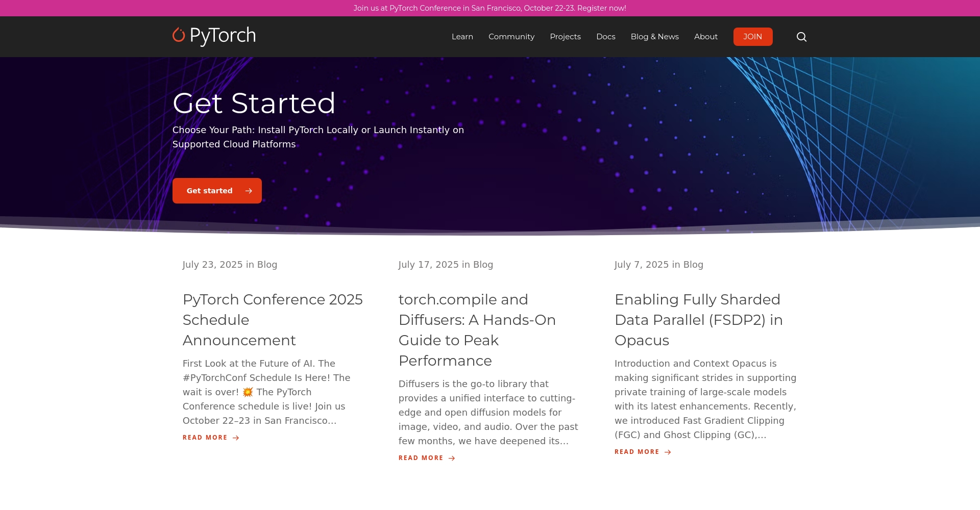This screenshot has width=980, height=510.
Task: Open torch.compile and Diffusers guide post
Action: (477, 330)
